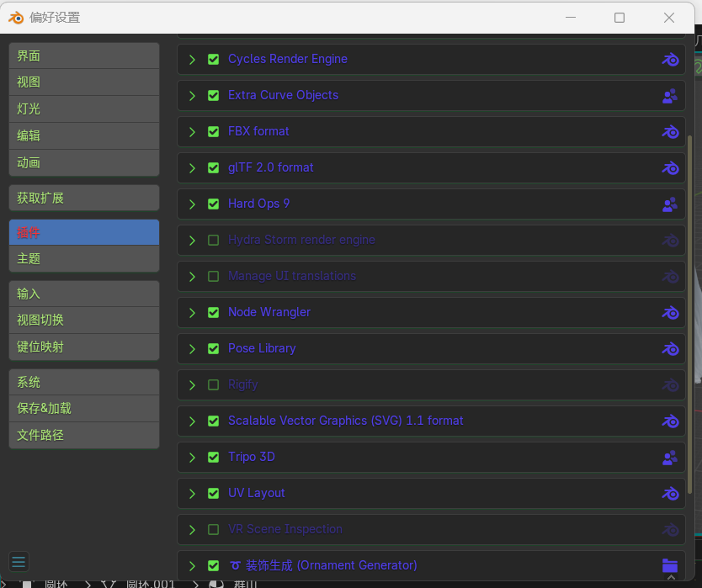Click community icon on Extra Curve Objects row
The height and width of the screenshot is (588, 702).
pyautogui.click(x=670, y=96)
